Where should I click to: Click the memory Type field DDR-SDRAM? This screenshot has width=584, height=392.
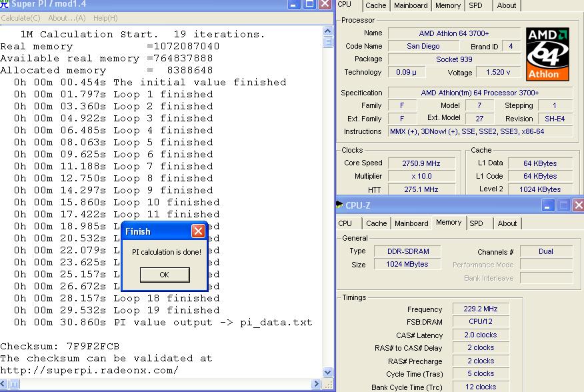click(x=408, y=251)
